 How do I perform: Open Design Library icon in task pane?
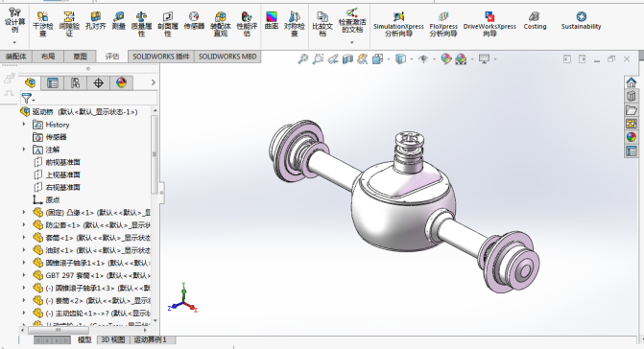632,96
